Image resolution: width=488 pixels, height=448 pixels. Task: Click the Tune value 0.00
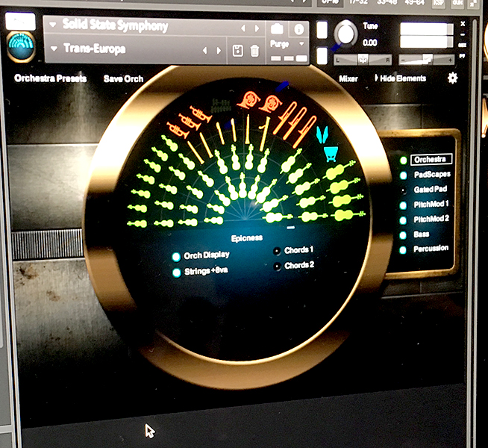tap(370, 43)
